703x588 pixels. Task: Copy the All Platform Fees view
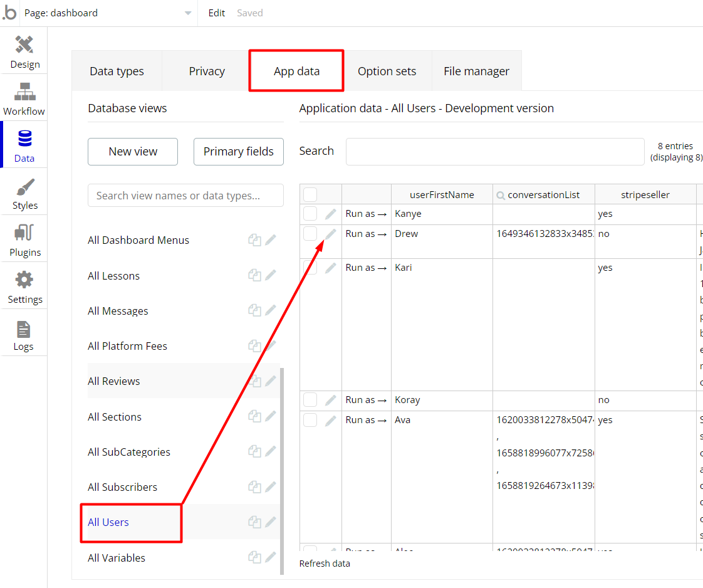[254, 346]
